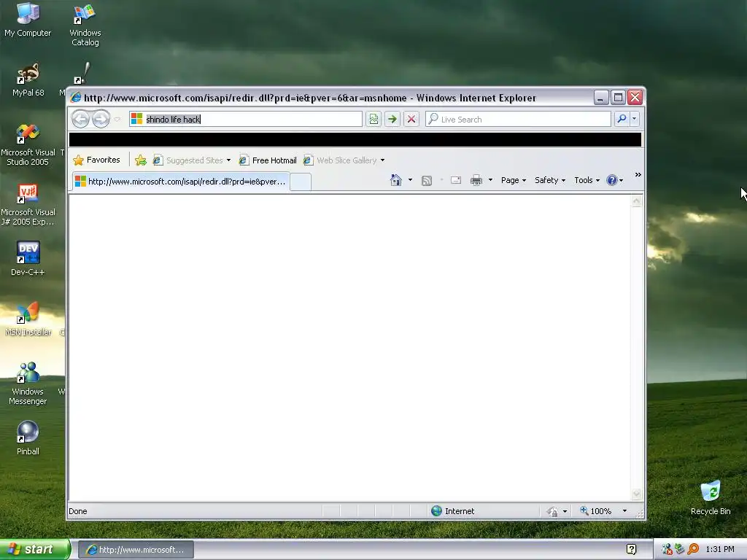The width and height of the screenshot is (747, 560).
Task: Click the scrollbar up arrow
Action: tap(636, 201)
